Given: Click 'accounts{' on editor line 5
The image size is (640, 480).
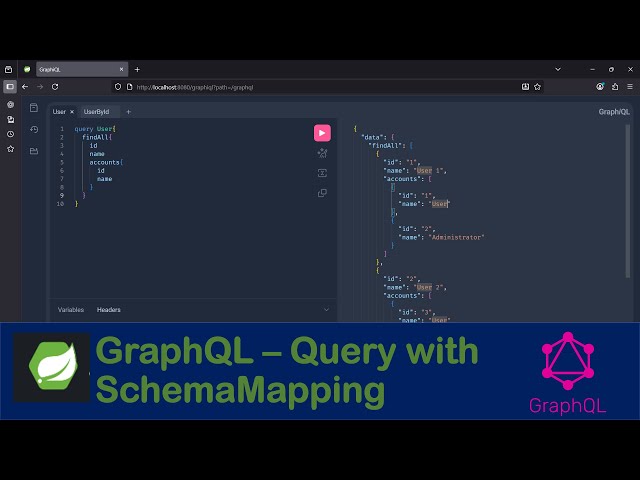Looking at the screenshot, I should tap(106, 162).
